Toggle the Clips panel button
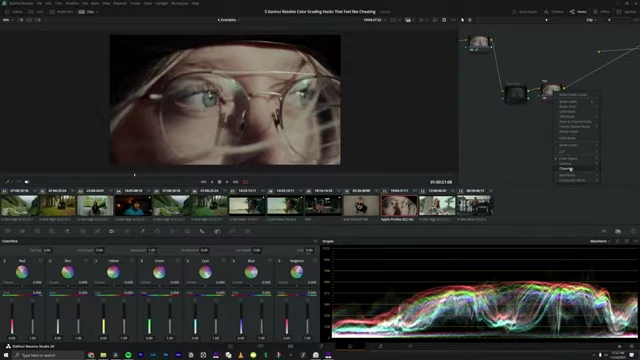The height and width of the screenshot is (360, 640). click(x=88, y=12)
